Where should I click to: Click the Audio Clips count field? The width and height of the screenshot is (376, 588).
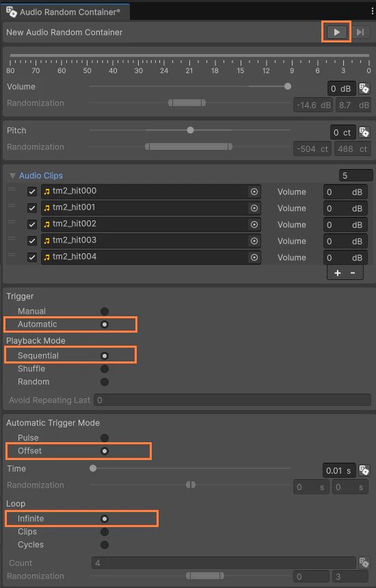pos(355,175)
